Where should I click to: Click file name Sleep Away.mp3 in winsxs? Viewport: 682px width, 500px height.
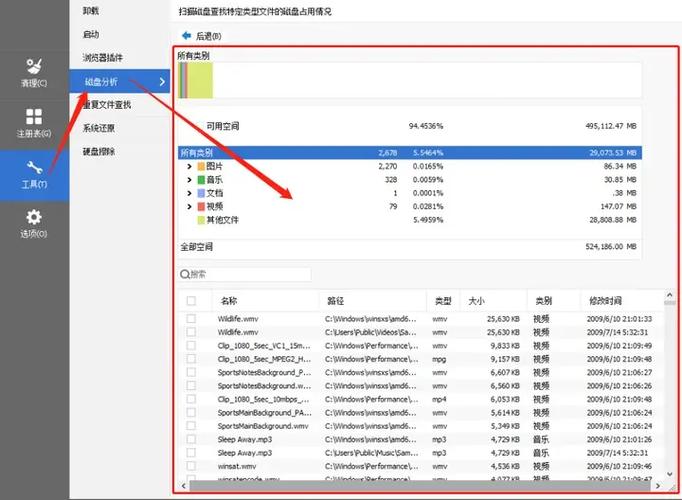coord(245,440)
